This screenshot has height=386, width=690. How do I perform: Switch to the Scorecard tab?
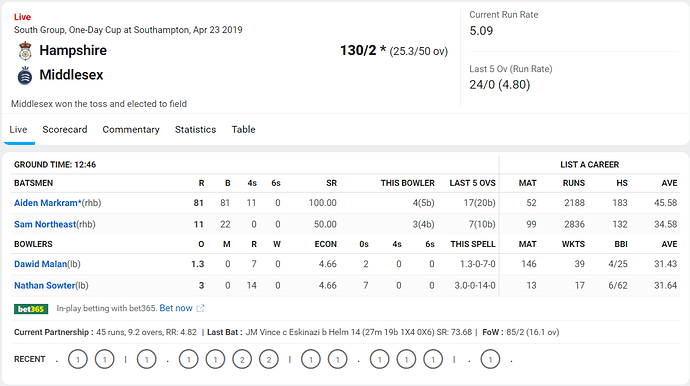pyautogui.click(x=65, y=129)
